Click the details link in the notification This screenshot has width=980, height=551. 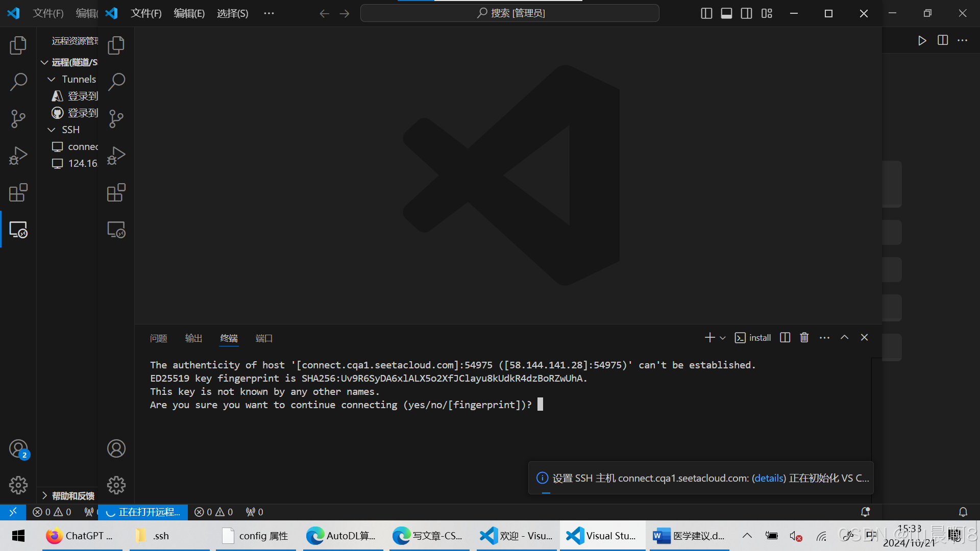click(x=769, y=478)
